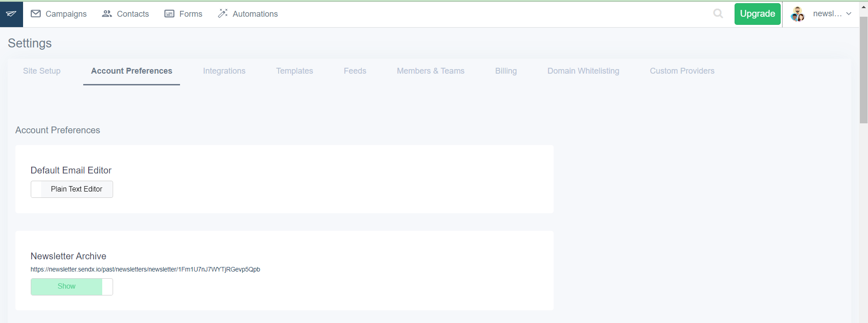
Task: Switch to the Site Setup tab
Action: [x=42, y=71]
